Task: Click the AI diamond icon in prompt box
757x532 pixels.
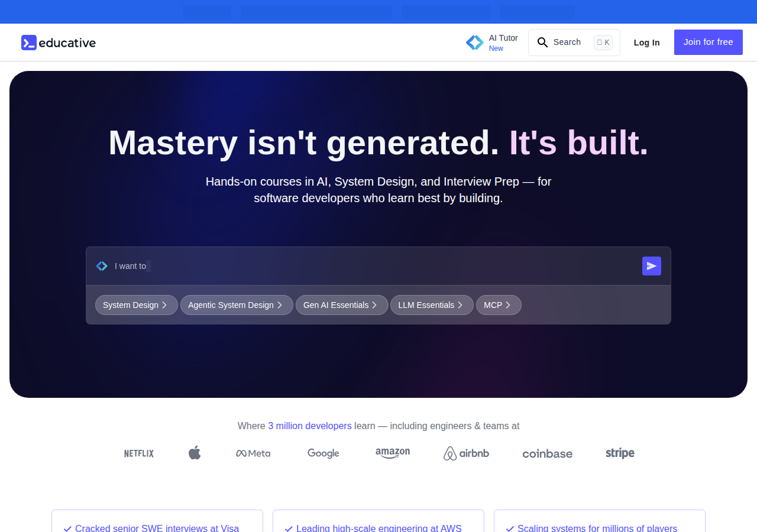Action: tap(102, 266)
